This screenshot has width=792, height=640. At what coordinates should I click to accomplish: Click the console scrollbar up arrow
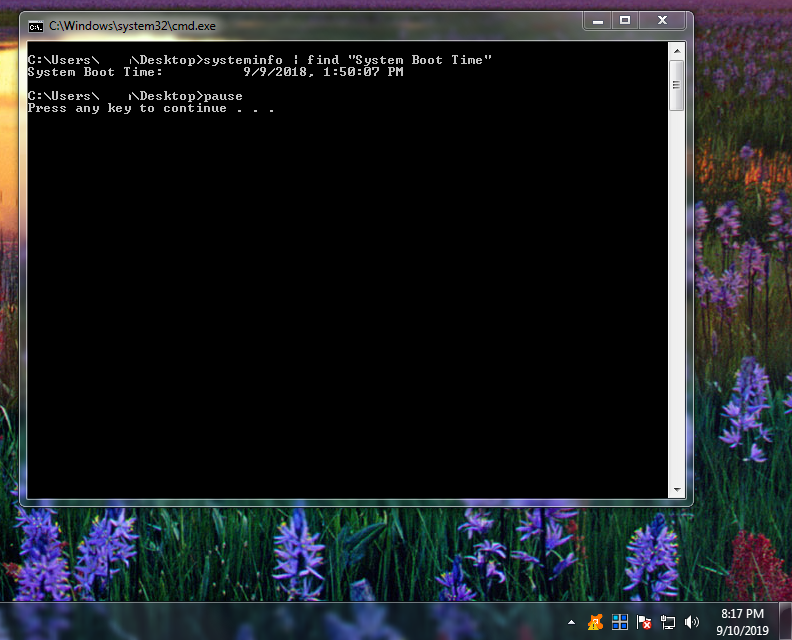[x=677, y=51]
